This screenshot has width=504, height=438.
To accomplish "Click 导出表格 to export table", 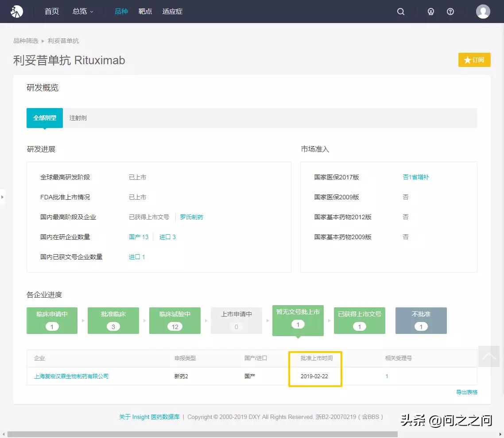I will [x=466, y=392].
